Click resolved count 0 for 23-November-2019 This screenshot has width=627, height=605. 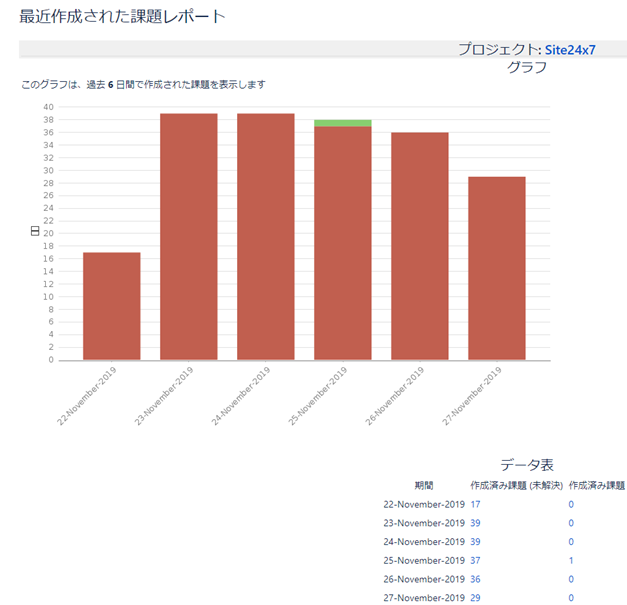point(571,523)
